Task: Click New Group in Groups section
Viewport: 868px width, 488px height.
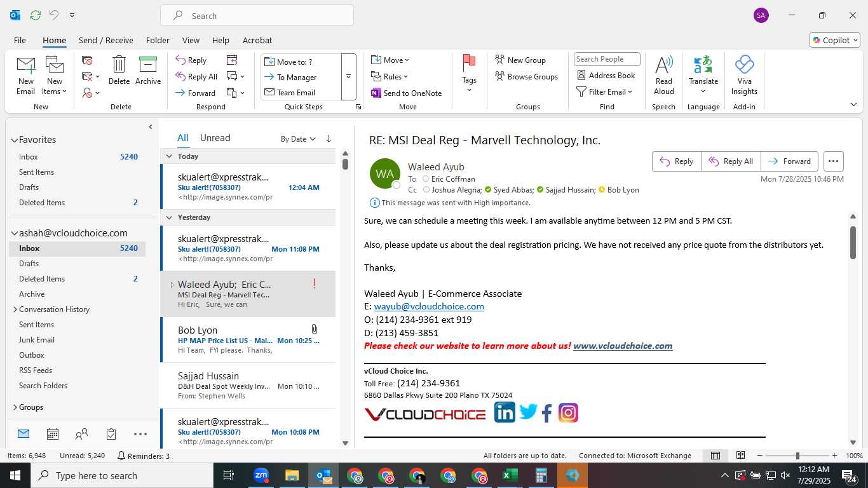Action: [520, 60]
